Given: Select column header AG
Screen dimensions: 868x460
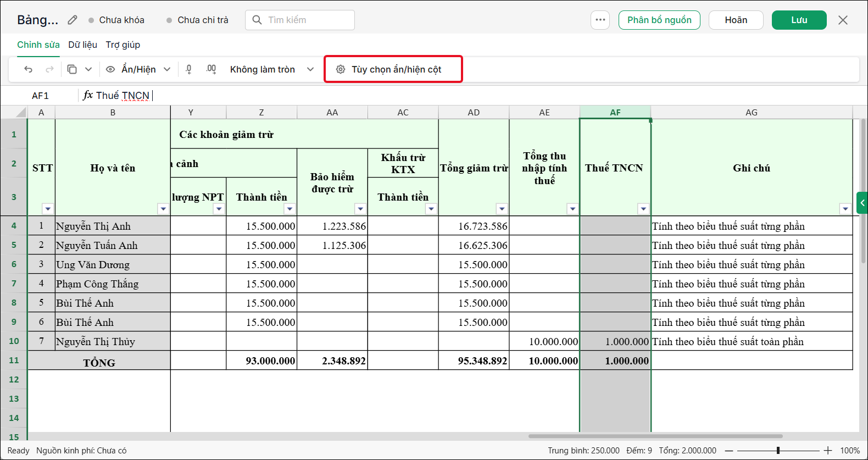Looking at the screenshot, I should pos(752,112).
